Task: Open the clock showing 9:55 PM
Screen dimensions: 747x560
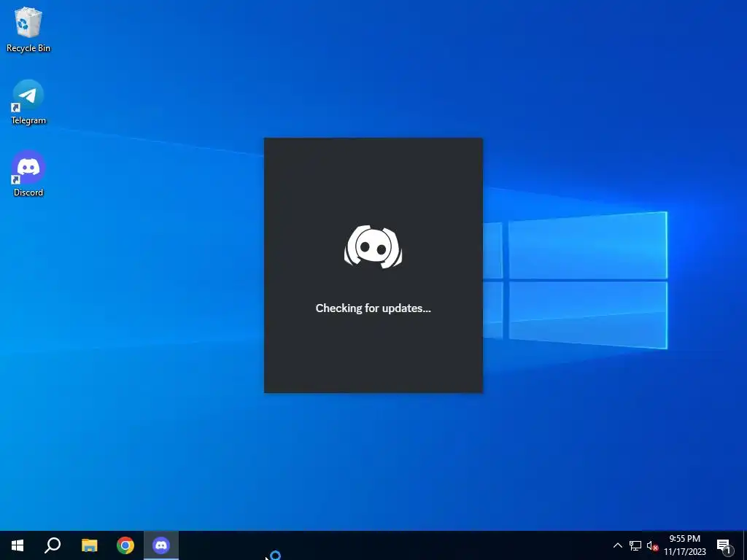Action: [x=685, y=545]
